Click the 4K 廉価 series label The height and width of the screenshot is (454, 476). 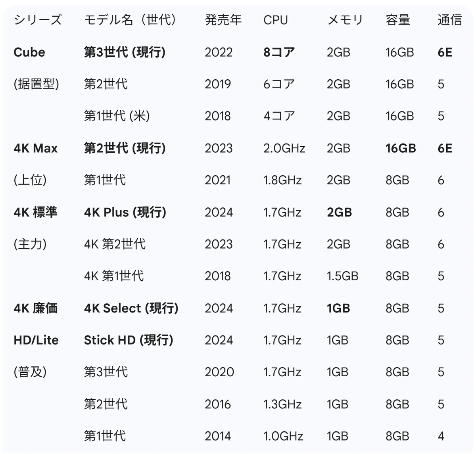[x=36, y=308]
